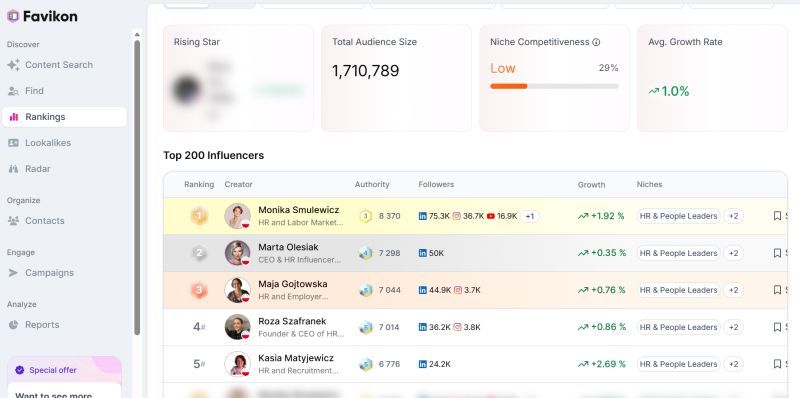Image resolution: width=800 pixels, height=398 pixels.
Task: Click Kasia Matyjewicz's LinkedIn icon
Action: [x=422, y=364]
